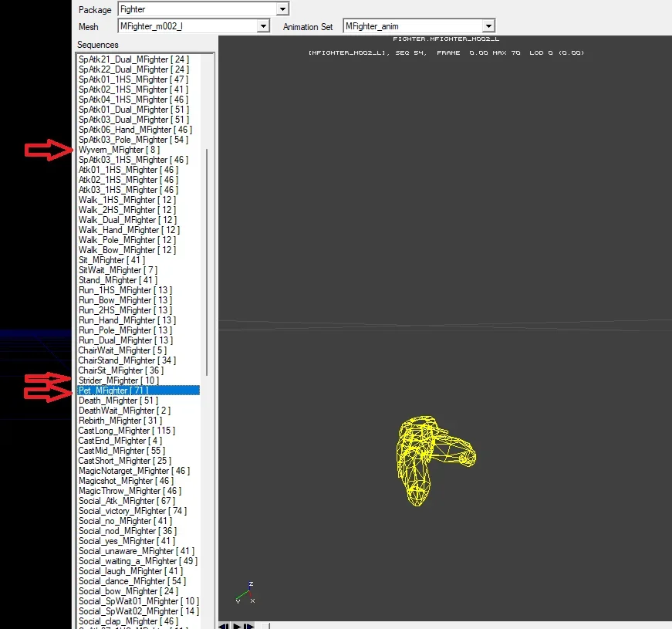Select sequence CastEnd_MFighter [ 4 ]

[x=120, y=441]
